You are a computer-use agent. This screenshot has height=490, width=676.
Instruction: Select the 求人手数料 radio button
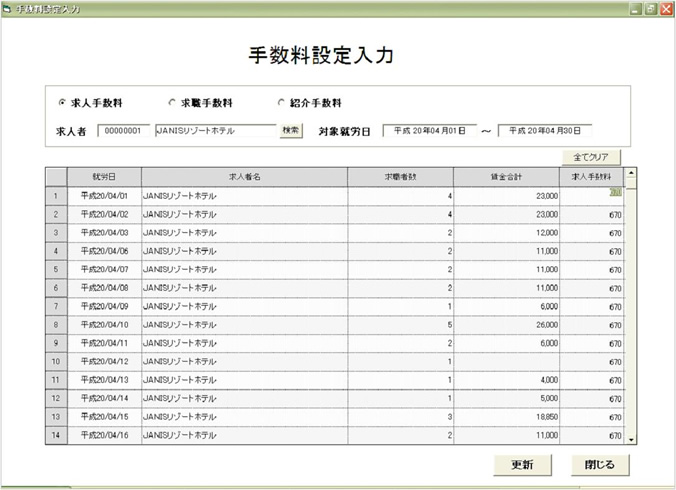[63, 103]
